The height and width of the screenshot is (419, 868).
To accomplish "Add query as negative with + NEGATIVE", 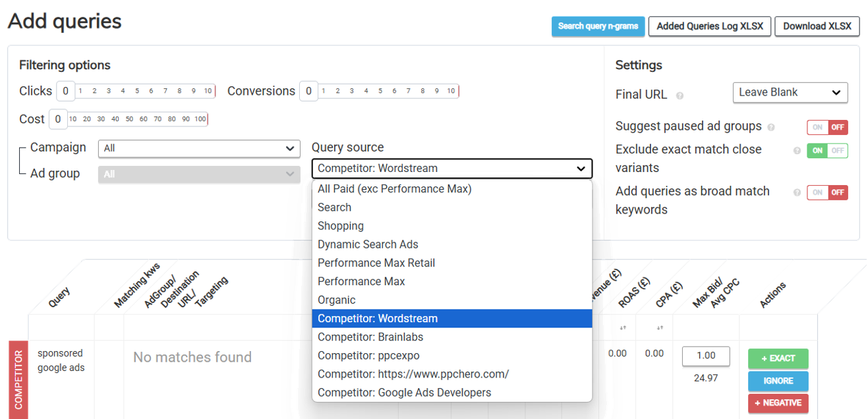I will (778, 403).
